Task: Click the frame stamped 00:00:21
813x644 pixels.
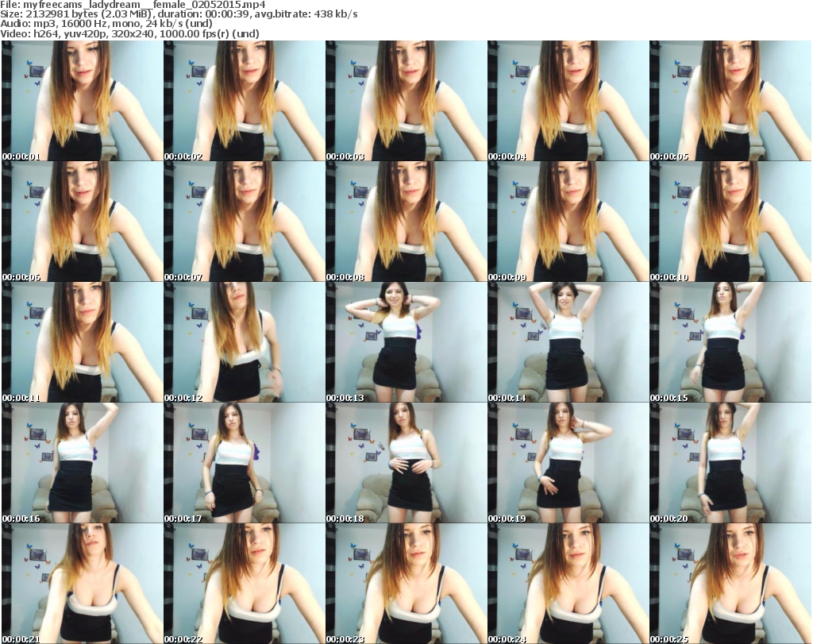Action: tap(83, 584)
